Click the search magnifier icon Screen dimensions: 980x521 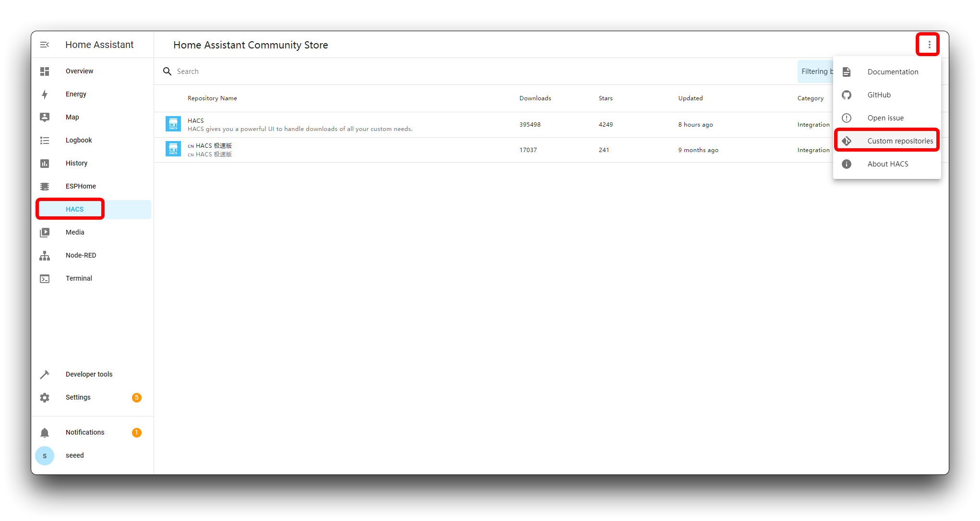(x=167, y=71)
